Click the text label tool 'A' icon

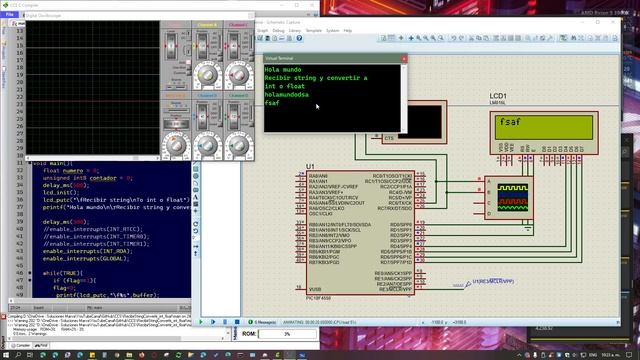coord(196,197)
